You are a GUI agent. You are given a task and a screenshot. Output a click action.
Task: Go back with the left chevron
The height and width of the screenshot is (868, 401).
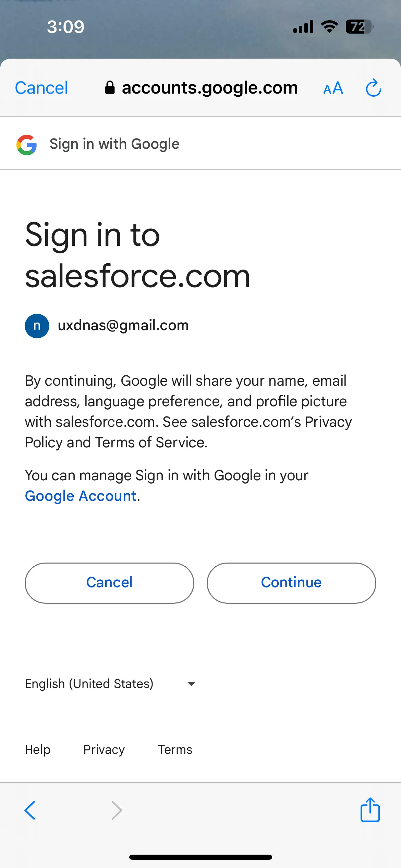click(30, 810)
